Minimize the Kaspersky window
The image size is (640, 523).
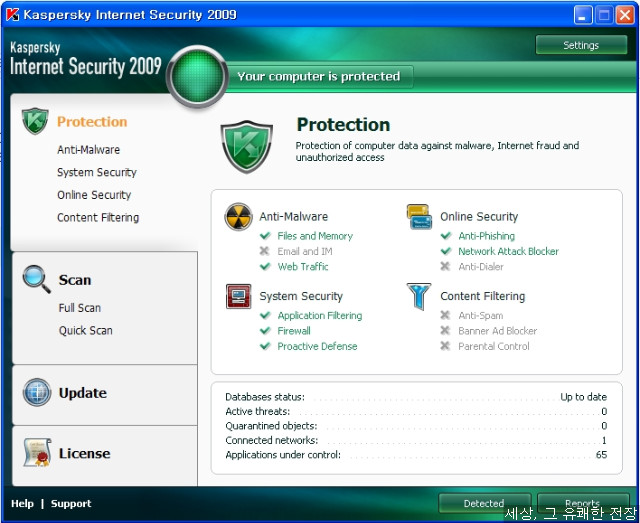[x=583, y=16]
